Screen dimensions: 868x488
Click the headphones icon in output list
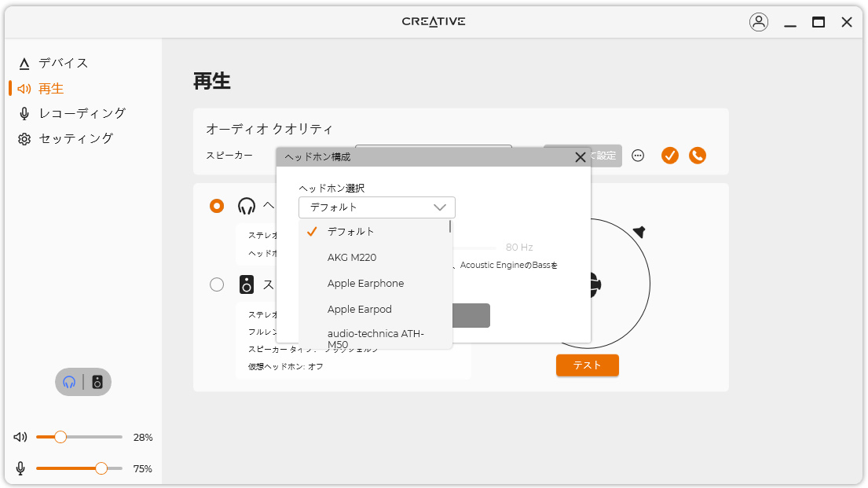pos(247,206)
